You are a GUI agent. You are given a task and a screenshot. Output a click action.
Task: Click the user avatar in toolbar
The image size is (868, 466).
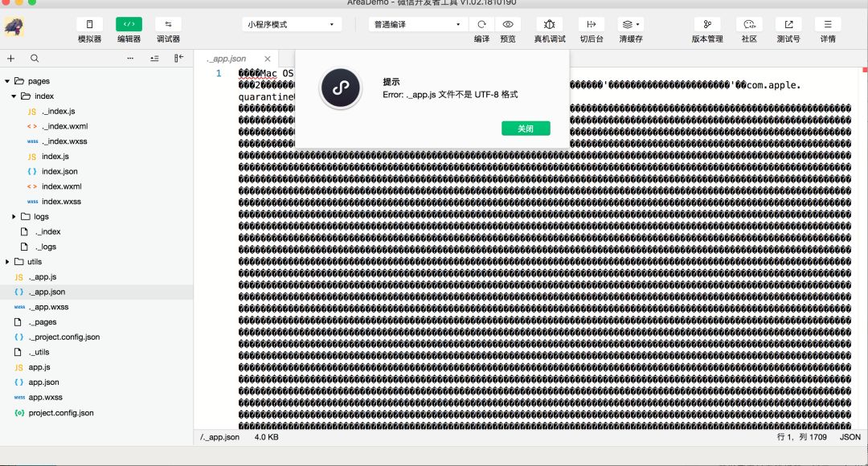[x=14, y=27]
